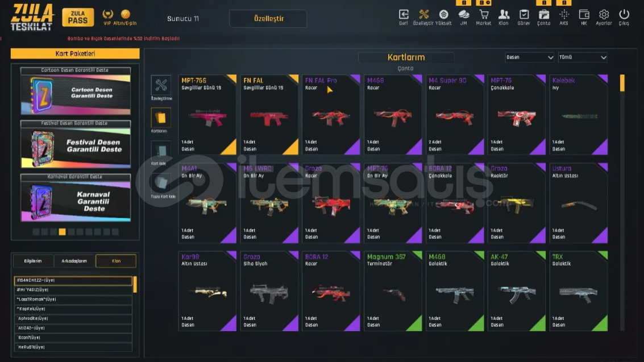The image size is (644, 362).
Task: Switch to the Bilgilerim tab
Action: [x=33, y=261]
